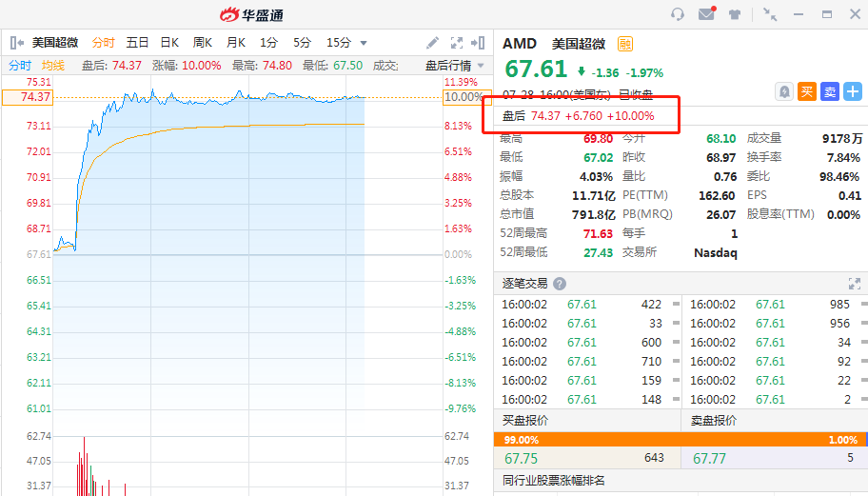This screenshot has width=868, height=496.
Task: Click the orange 买 buy button
Action: coord(807,91)
